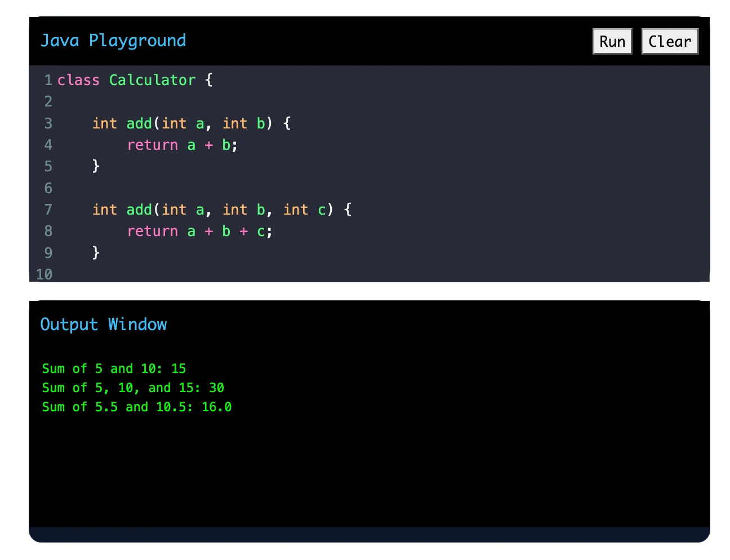Viewport: 730px width, 560px height.
Task: Click line number 1 in the gutter
Action: click(48, 80)
